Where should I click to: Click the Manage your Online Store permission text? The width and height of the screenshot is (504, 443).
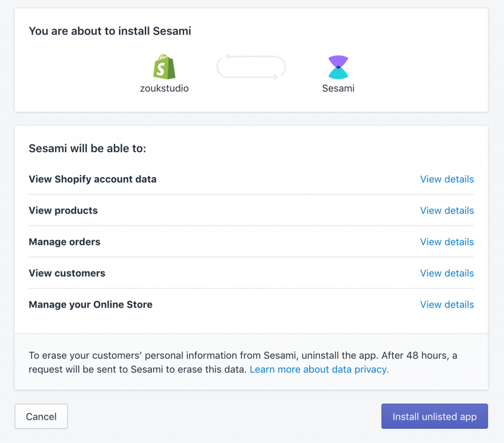[90, 304]
